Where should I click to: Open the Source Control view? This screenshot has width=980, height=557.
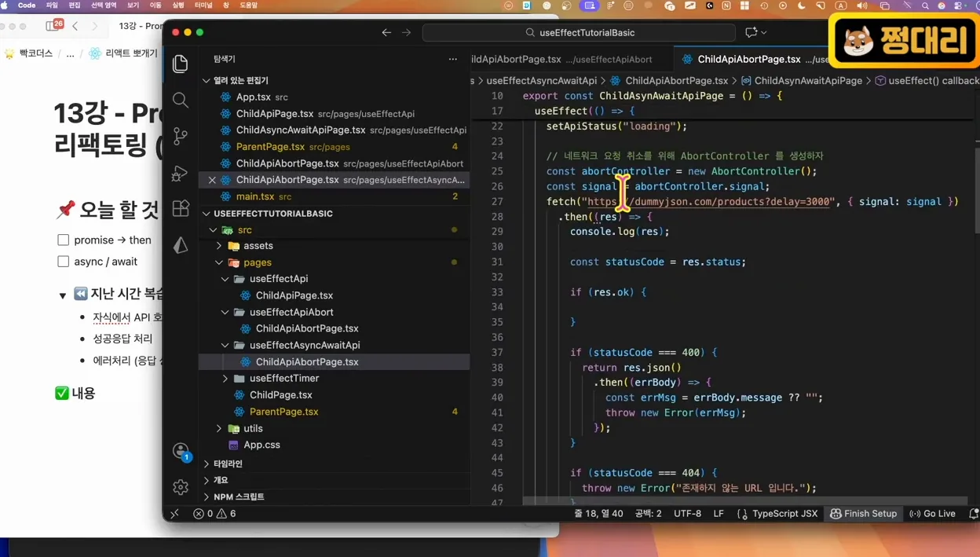(181, 136)
